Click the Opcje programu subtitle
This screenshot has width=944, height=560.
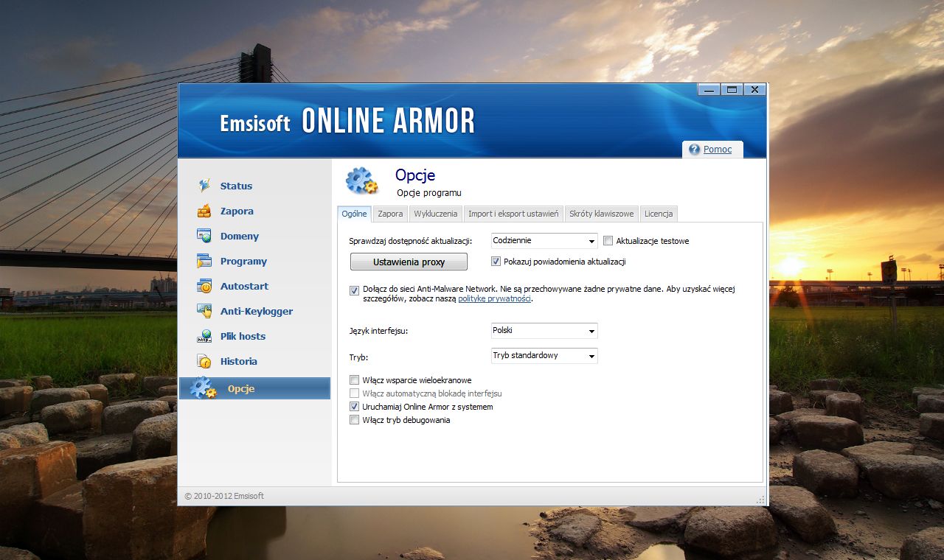coord(429,193)
